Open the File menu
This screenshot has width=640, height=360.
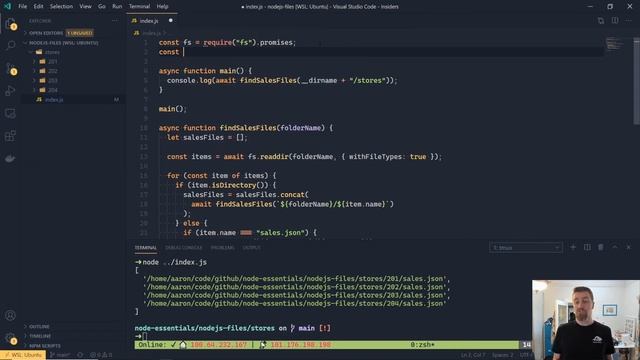(x=22, y=6)
